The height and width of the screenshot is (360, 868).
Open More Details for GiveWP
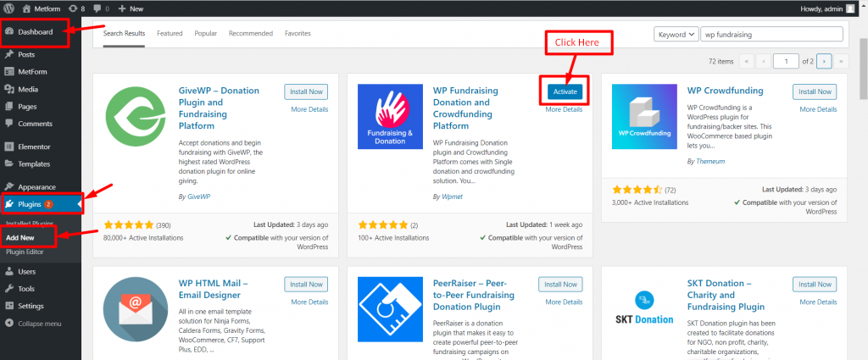(309, 109)
